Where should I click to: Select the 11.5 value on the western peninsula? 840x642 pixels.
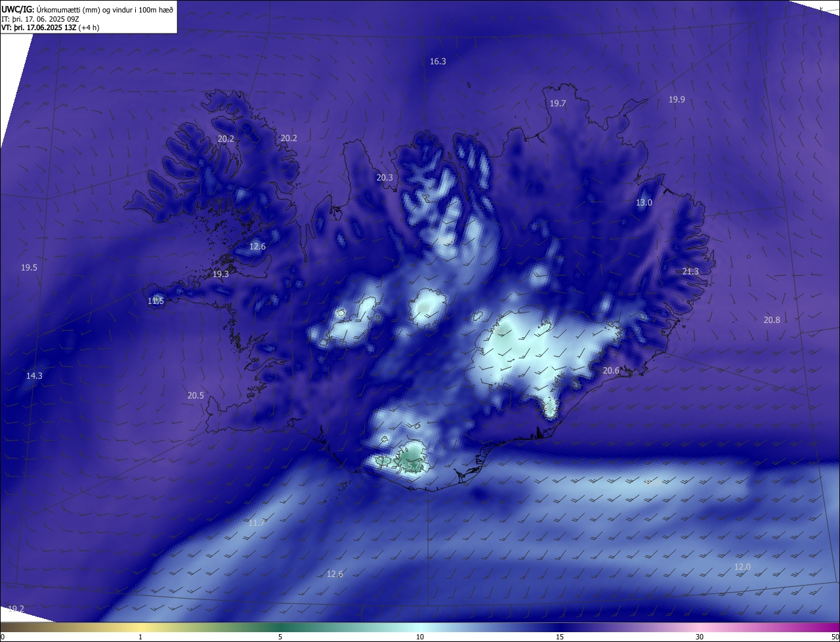pyautogui.click(x=156, y=301)
